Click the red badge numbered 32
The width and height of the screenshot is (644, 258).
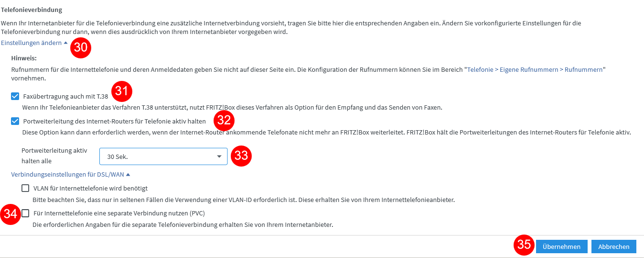click(x=224, y=120)
